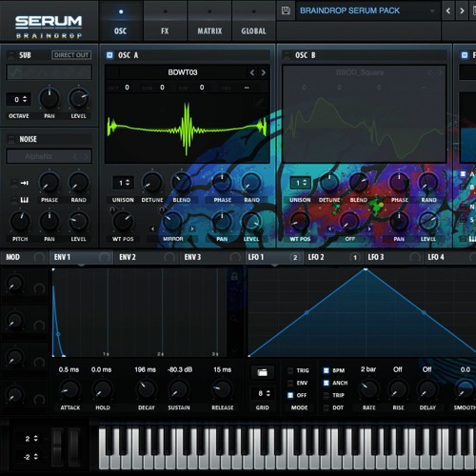Click OSC A warp mode left arrow

pos(153,228)
